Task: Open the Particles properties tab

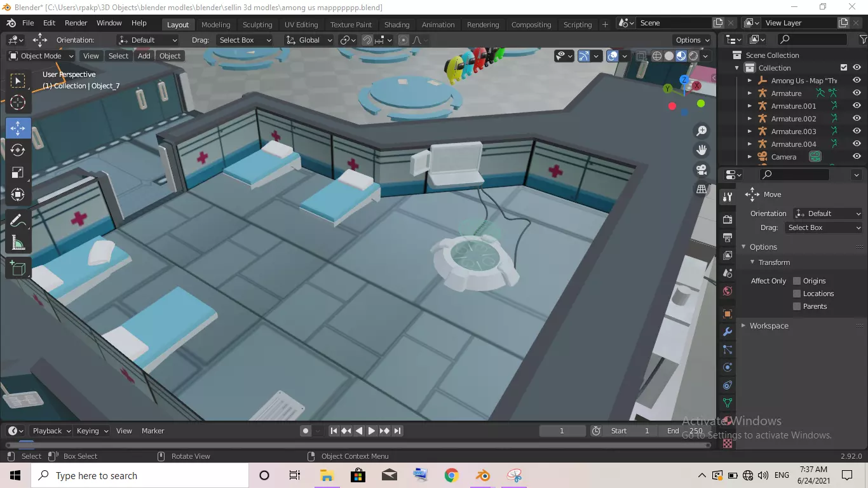Action: (728, 349)
